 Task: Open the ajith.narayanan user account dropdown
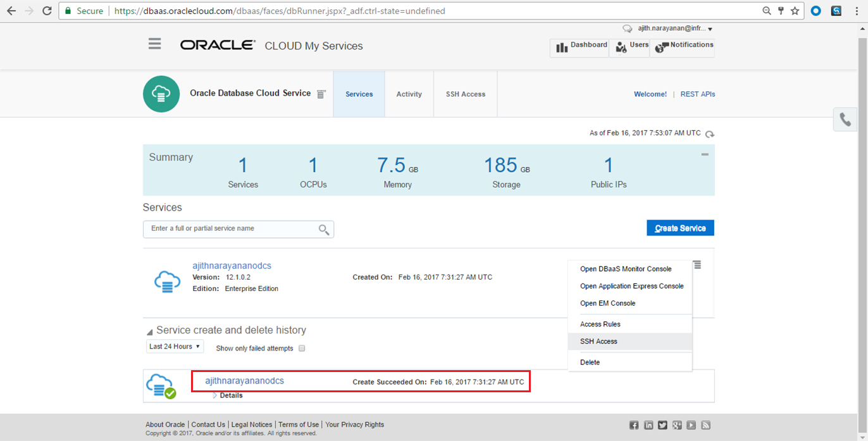(676, 29)
